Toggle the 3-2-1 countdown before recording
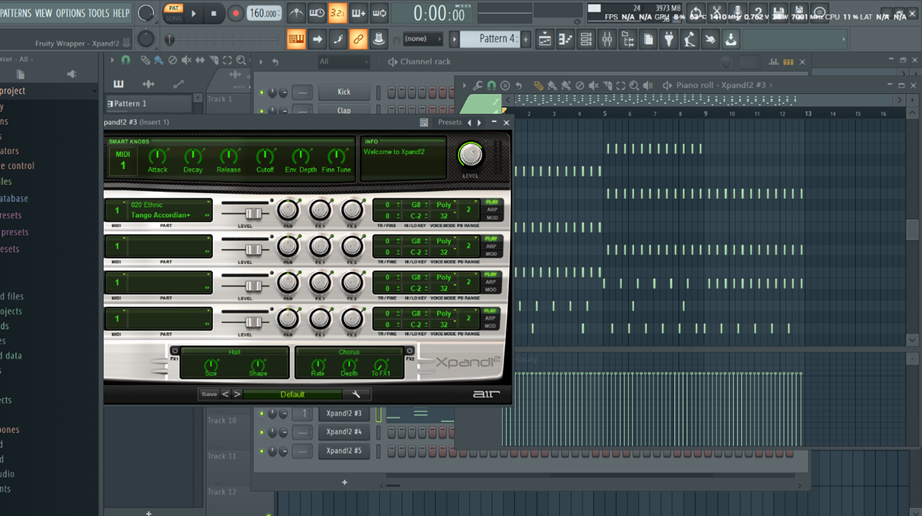Image resolution: width=922 pixels, height=516 pixels. pyautogui.click(x=337, y=13)
